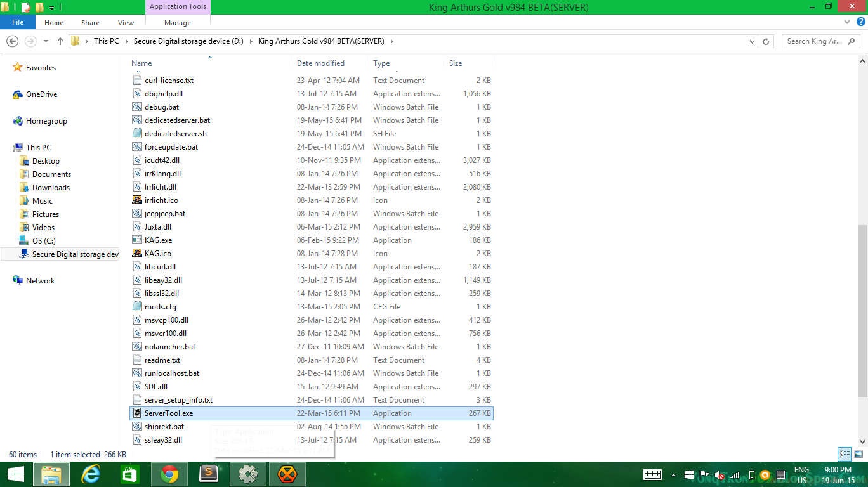Click the Search King Arthurs field

(x=814, y=41)
